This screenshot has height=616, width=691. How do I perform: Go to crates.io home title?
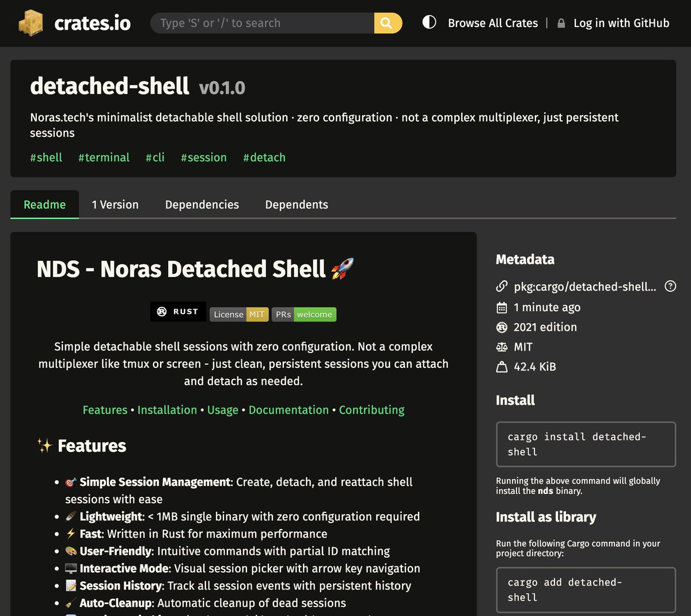coord(92,23)
